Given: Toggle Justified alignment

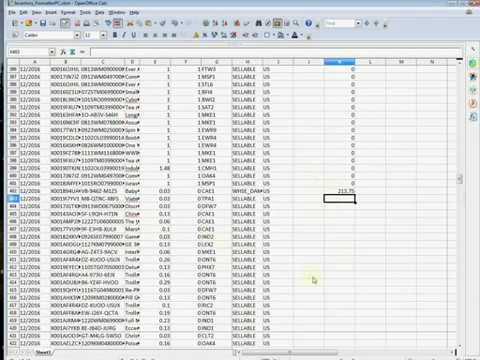Looking at the screenshot, I should (174, 35).
